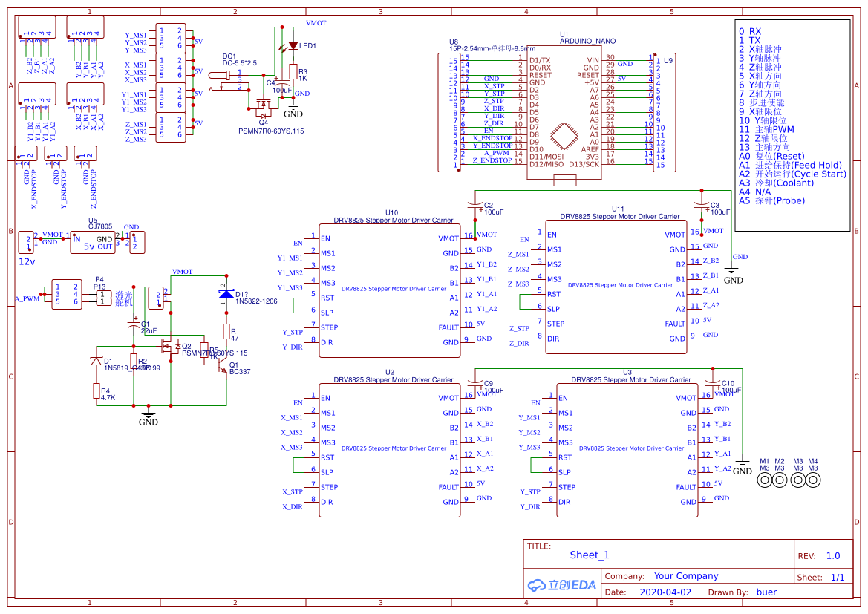
Task: Select the R1 47 ohm resistor
Action: pos(226,332)
